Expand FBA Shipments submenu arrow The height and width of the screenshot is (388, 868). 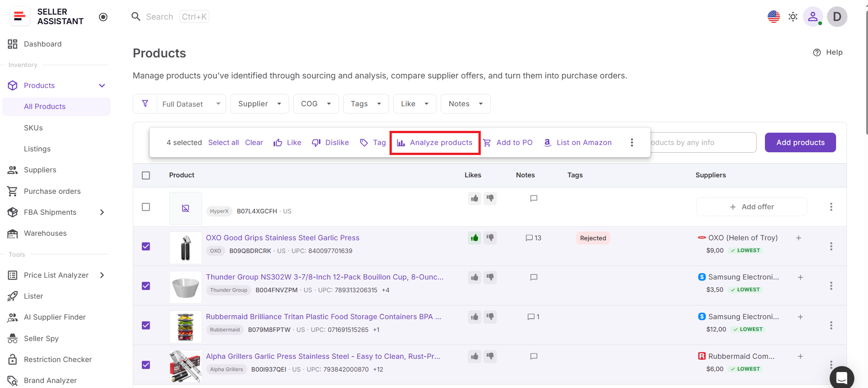click(102, 212)
